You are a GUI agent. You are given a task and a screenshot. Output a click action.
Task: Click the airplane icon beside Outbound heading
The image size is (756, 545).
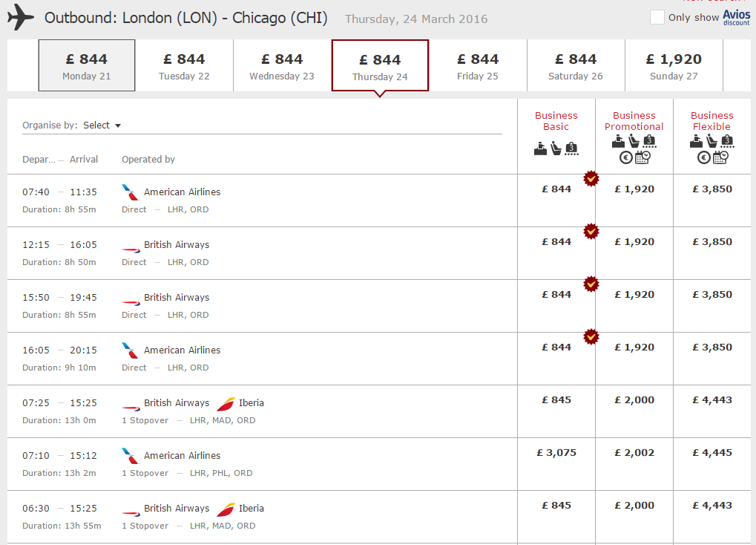21,17
